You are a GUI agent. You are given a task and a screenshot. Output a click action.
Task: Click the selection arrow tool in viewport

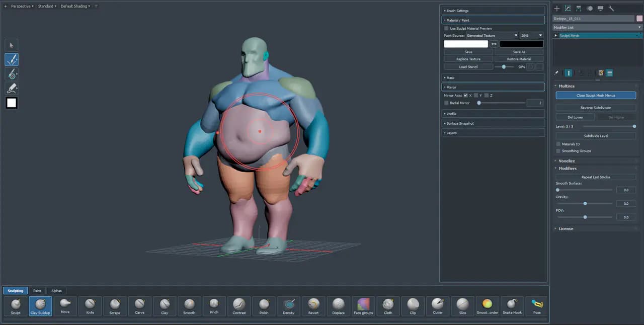point(12,45)
